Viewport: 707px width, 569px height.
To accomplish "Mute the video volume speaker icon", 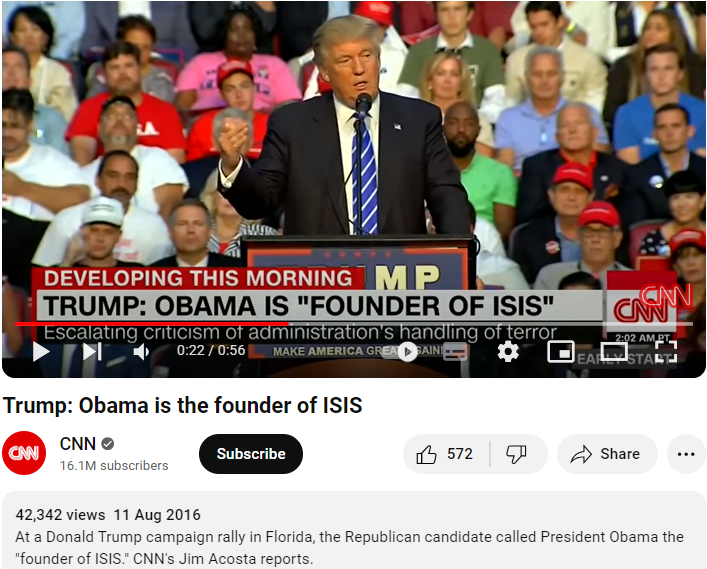I will (141, 352).
